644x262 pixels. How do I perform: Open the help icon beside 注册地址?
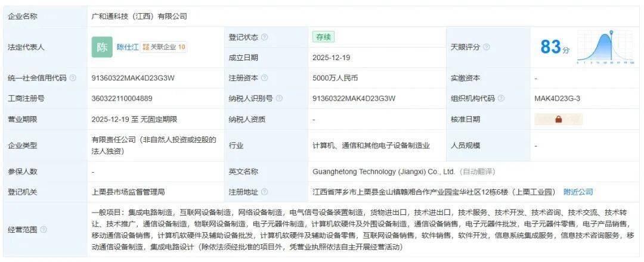tap(264, 192)
